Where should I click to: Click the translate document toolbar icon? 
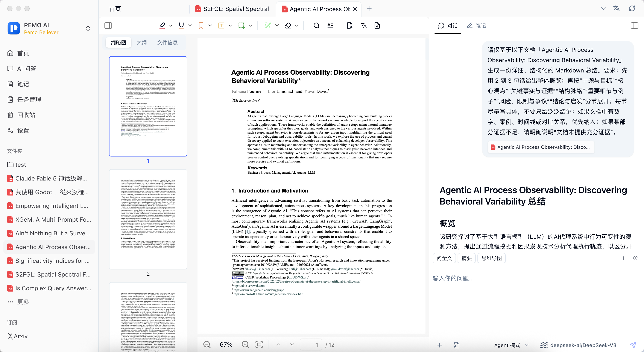363,26
